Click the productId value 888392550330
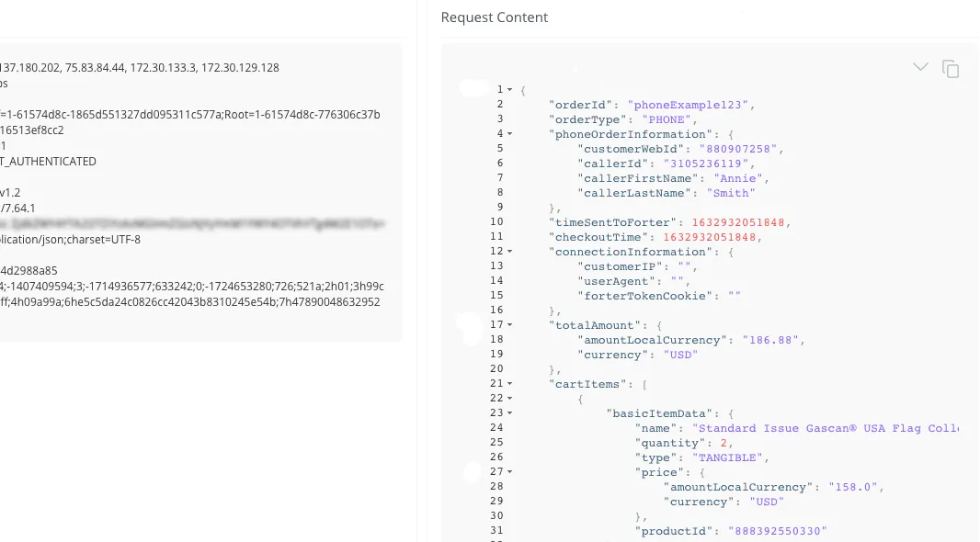Image resolution: width=980 pixels, height=542 pixels. click(x=777, y=531)
